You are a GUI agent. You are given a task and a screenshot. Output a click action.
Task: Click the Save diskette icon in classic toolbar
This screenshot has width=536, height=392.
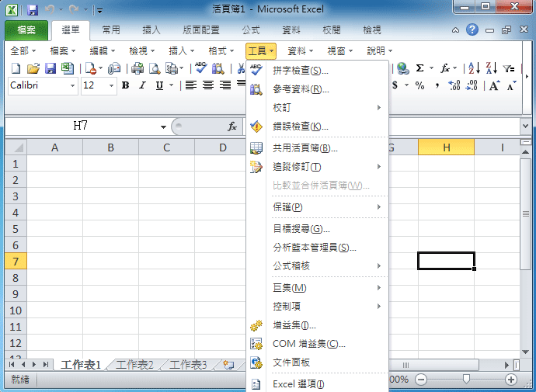pyautogui.click(x=50, y=68)
